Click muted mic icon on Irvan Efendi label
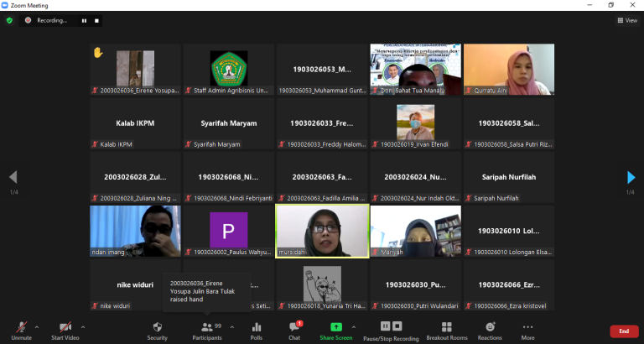The image size is (644, 344). (x=376, y=144)
